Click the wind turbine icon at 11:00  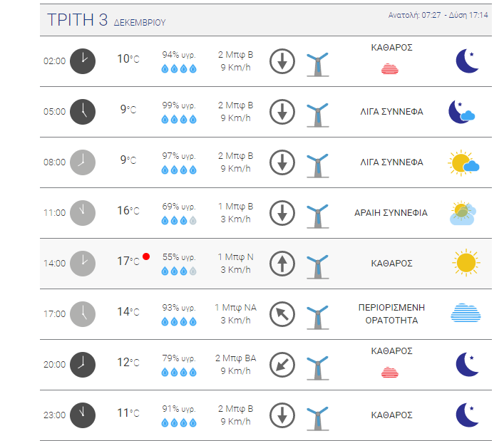(x=317, y=216)
